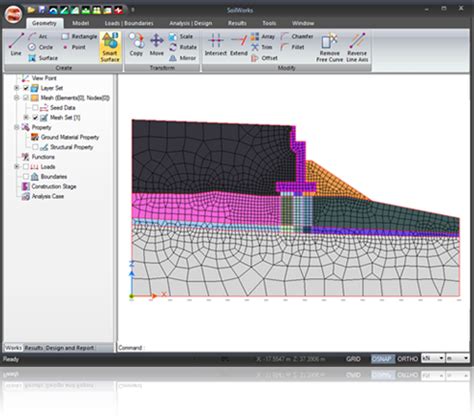Select the Trim tool

[x=262, y=47]
